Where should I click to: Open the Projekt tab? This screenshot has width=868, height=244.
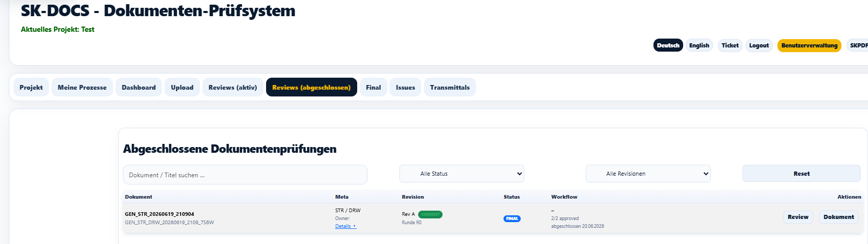(31, 88)
